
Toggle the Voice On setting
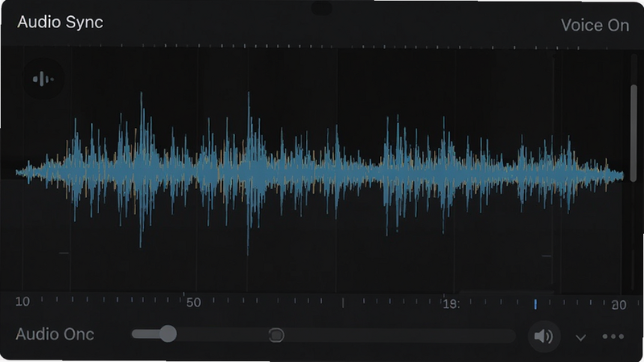click(595, 26)
